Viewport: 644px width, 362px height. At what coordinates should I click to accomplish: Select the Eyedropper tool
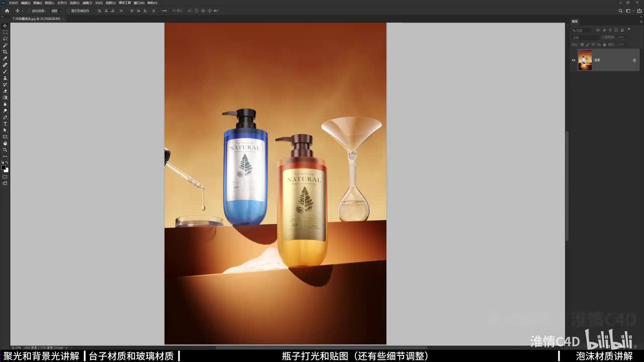click(x=5, y=58)
